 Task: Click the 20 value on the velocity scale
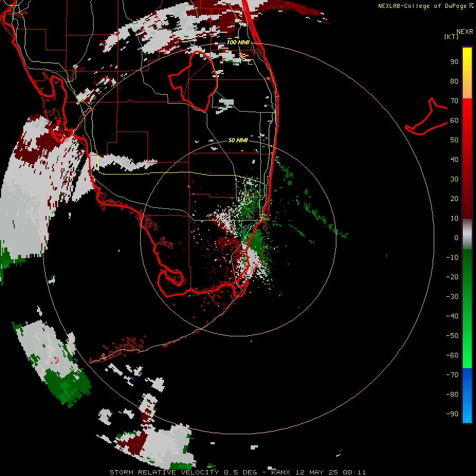coord(454,199)
